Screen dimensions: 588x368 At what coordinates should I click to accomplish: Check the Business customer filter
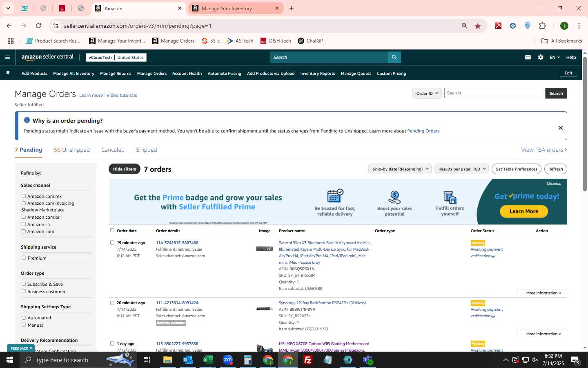pyautogui.click(x=24, y=292)
